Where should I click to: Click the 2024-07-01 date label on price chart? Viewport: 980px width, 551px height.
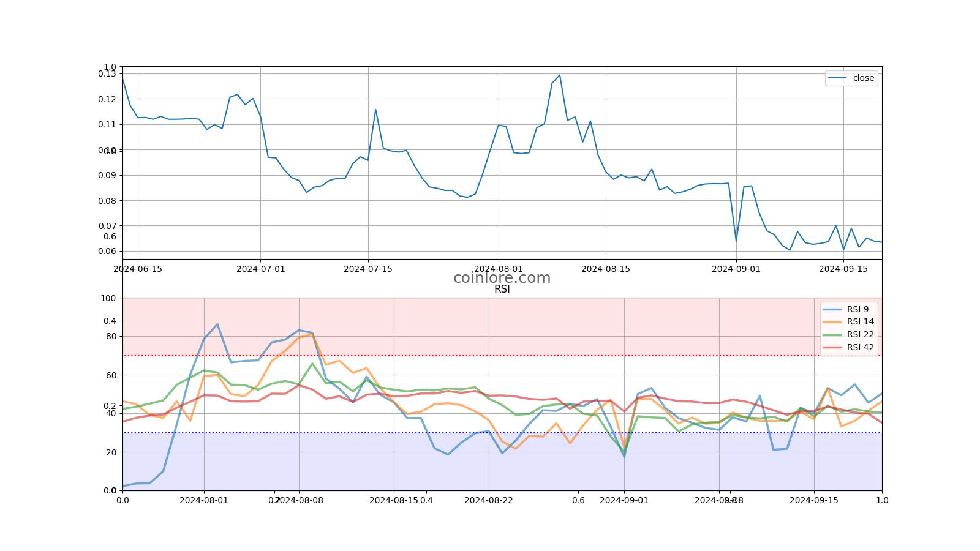pos(261,268)
